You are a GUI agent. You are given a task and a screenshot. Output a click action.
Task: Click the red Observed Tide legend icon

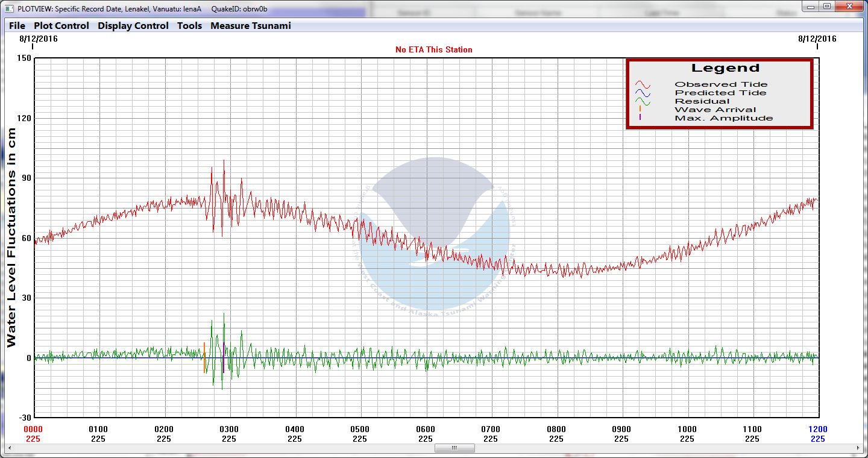pos(643,85)
